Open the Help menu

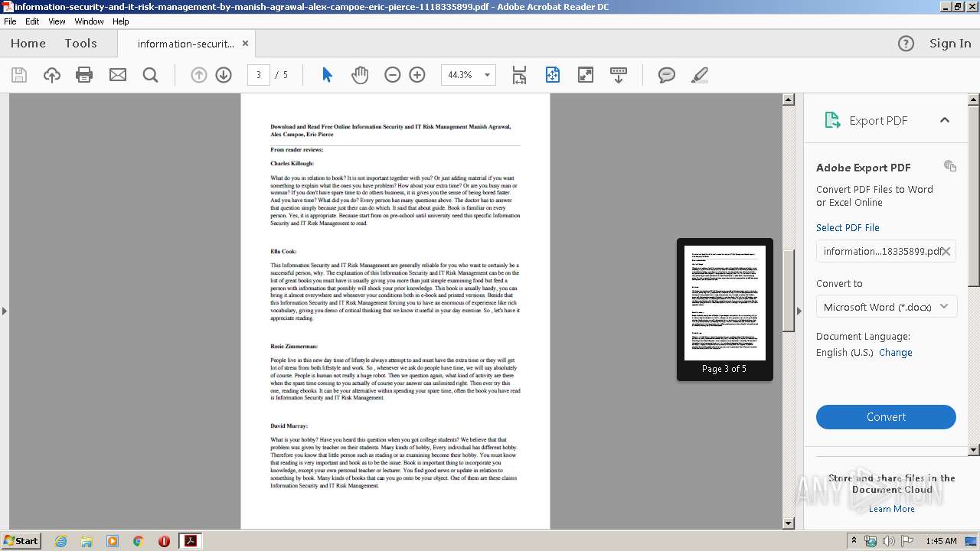pyautogui.click(x=121, y=21)
